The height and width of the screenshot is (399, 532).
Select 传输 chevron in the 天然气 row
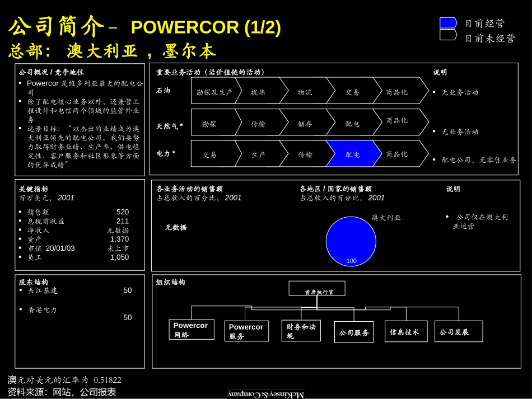[x=261, y=122]
